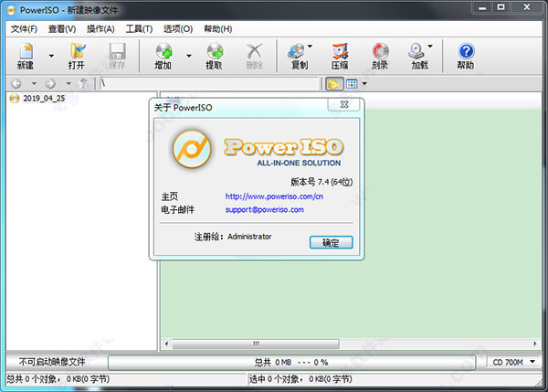Click the 刻录 (Burn) icon

coord(380,56)
